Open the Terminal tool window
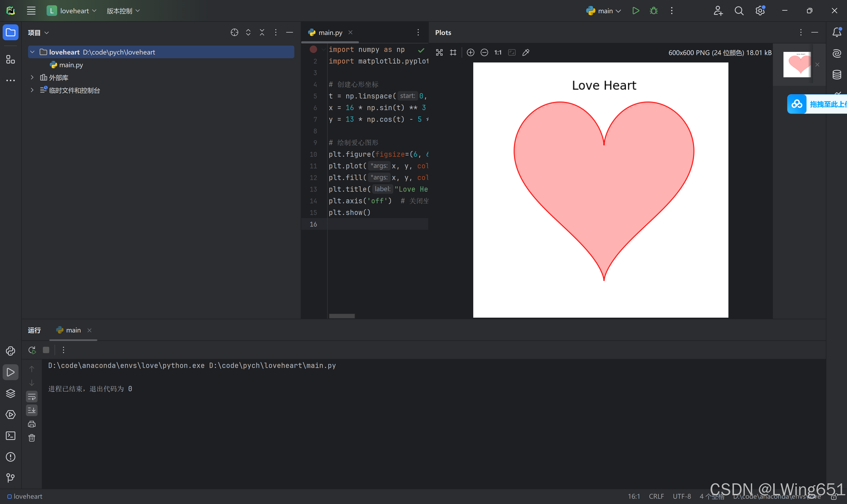The height and width of the screenshot is (504, 847). pos(11,436)
